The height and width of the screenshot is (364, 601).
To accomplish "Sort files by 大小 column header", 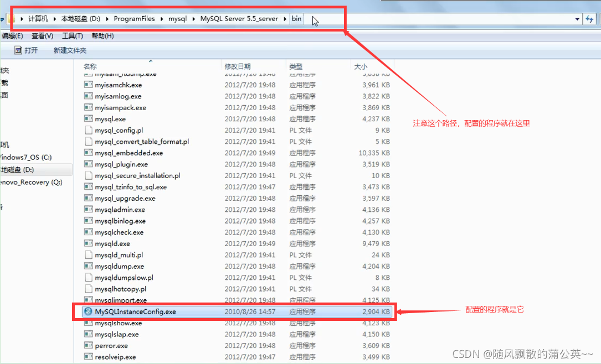I will click(361, 66).
